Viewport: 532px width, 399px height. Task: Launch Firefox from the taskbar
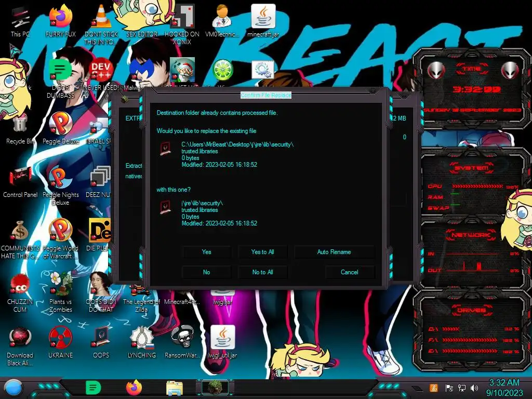[134, 388]
